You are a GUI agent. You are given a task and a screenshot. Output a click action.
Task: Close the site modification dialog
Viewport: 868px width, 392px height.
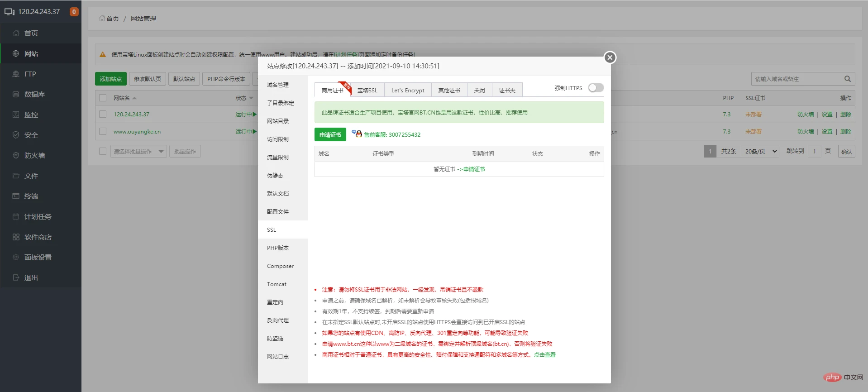point(610,57)
